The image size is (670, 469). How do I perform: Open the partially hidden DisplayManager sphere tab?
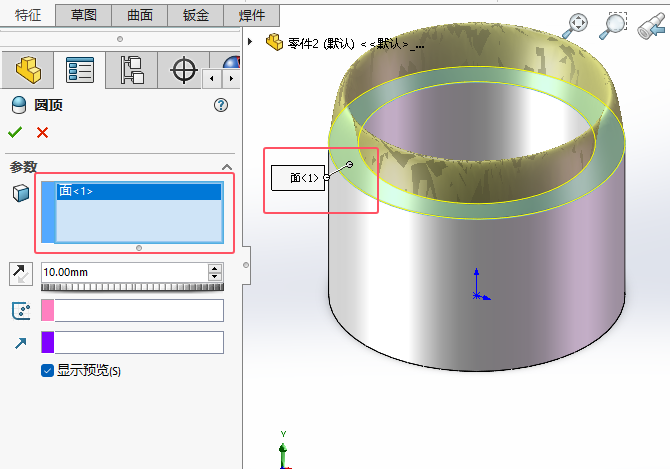point(232,62)
